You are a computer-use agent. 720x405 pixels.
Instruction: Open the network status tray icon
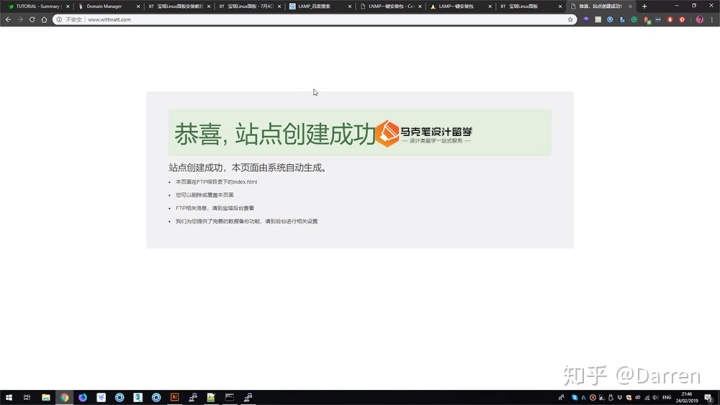(647, 397)
